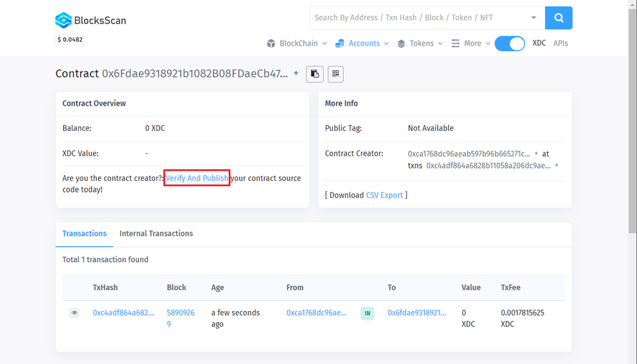Screen dimensions: 637x364
Task: Click the plus icon beside contract address
Action: (296, 73)
